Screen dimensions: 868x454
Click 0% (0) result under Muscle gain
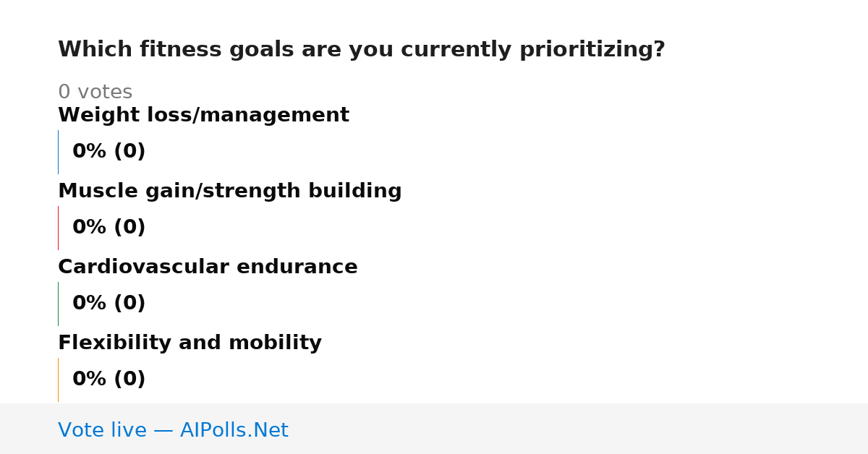109,228
